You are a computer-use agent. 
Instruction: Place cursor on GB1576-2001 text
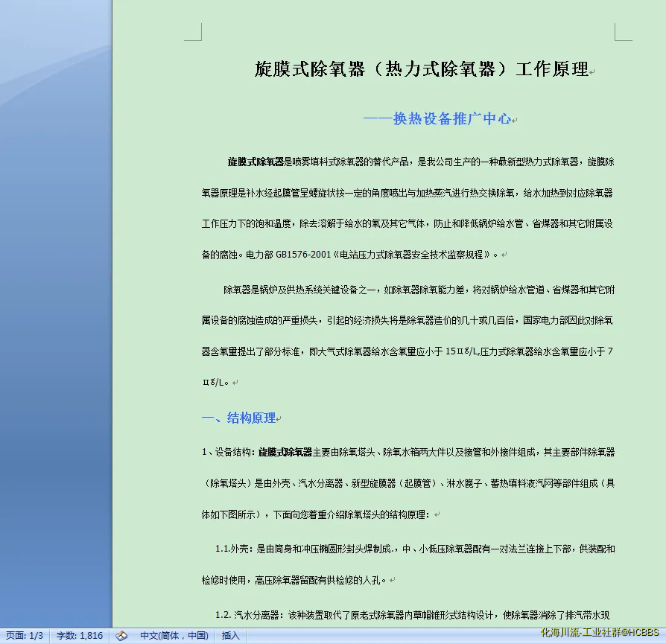point(303,255)
